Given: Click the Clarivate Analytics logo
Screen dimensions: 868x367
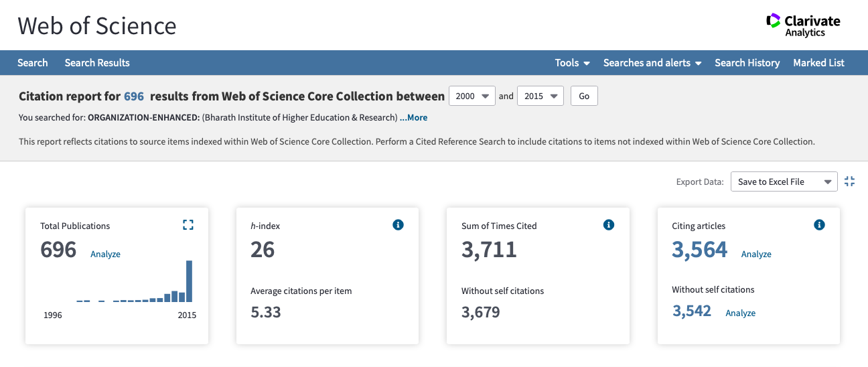Looking at the screenshot, I should tap(802, 25).
